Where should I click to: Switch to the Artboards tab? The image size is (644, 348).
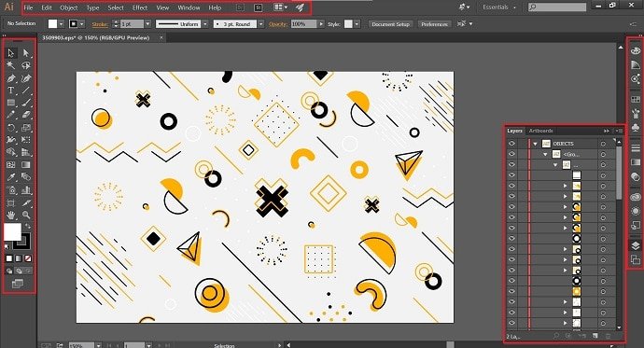click(x=540, y=131)
